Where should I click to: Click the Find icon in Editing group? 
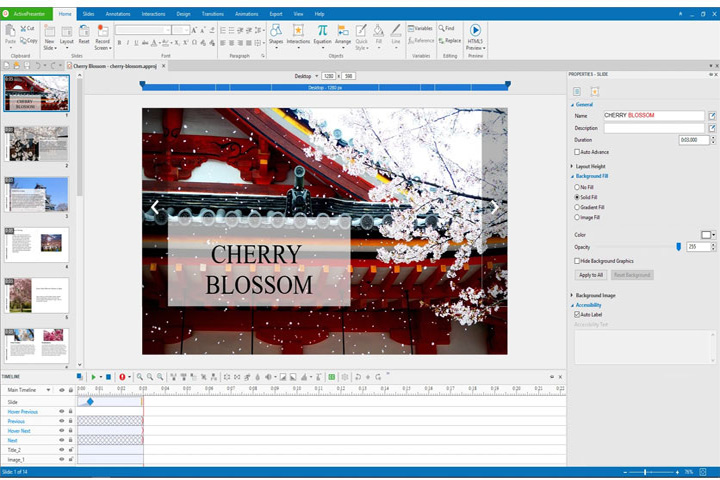(x=446, y=28)
